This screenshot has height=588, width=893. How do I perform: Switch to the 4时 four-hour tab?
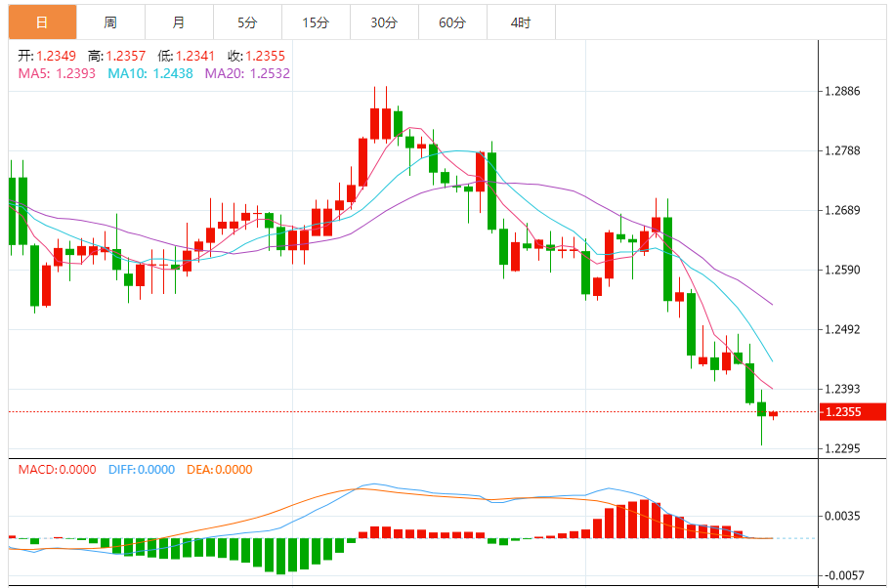[521, 22]
